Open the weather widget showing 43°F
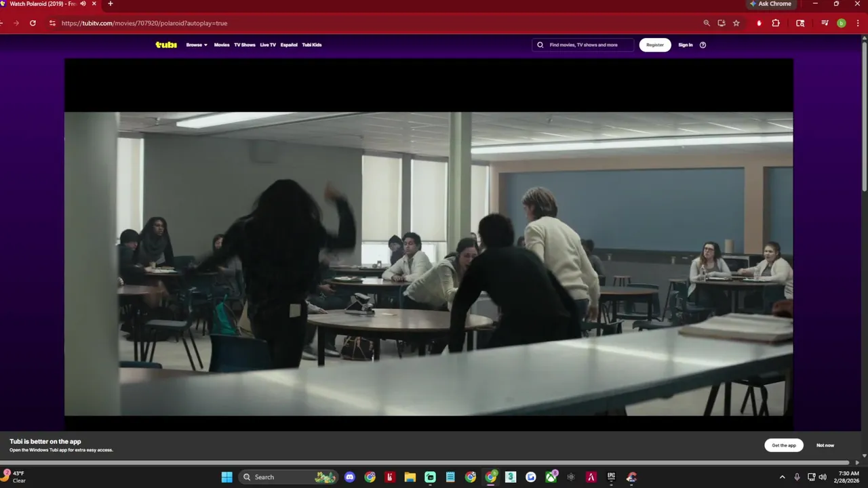 [14, 477]
